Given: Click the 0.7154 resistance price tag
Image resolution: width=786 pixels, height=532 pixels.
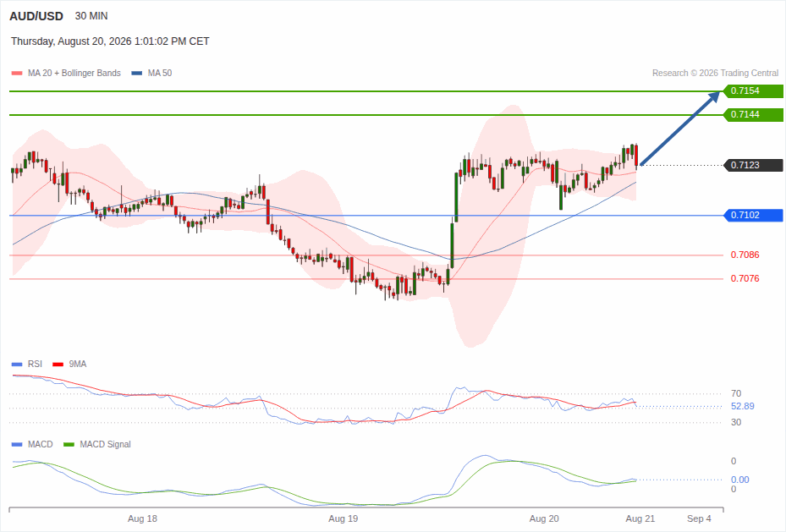Looking at the screenshot, I should click(753, 90).
